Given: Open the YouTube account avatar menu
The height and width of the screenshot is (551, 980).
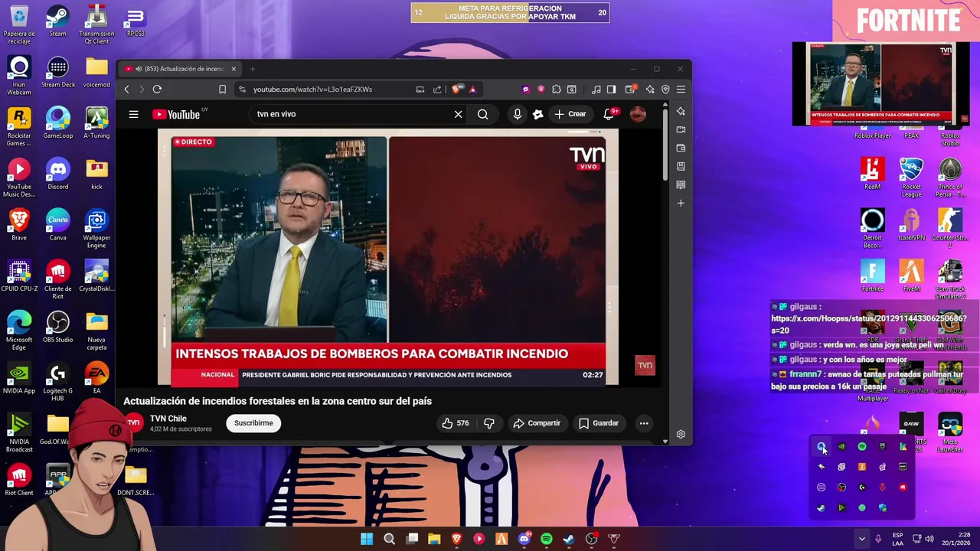Looking at the screenshot, I should (638, 114).
